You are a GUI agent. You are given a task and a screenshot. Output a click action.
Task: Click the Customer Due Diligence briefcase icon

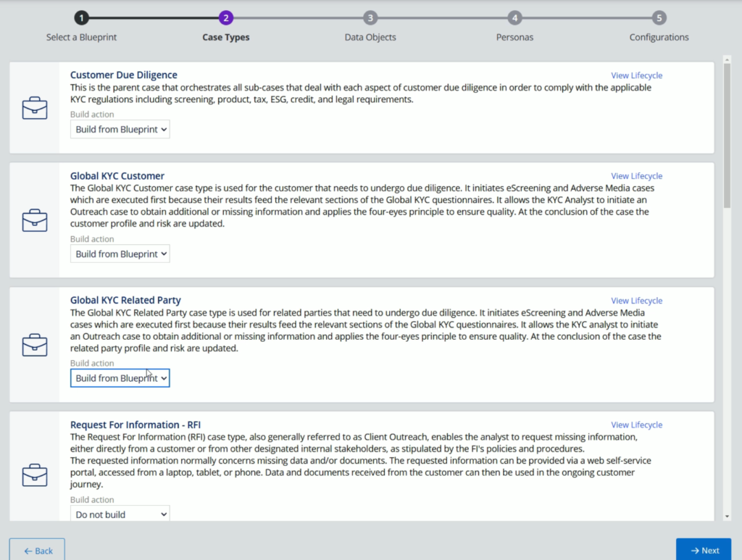[35, 108]
